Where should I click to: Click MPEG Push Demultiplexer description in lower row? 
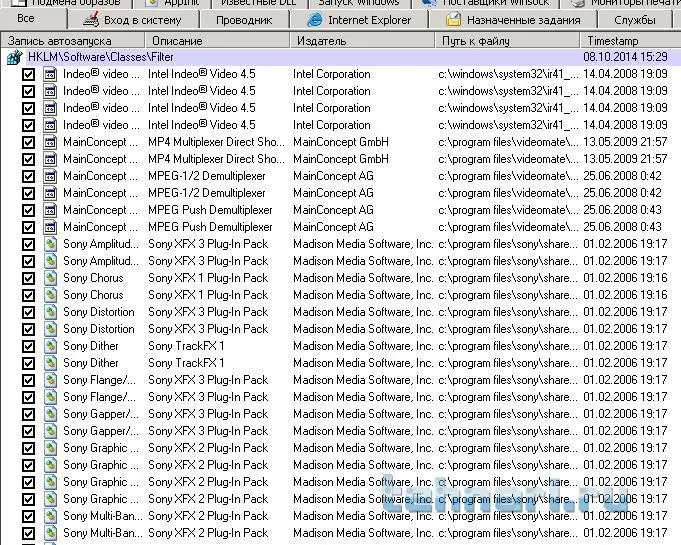click(210, 228)
